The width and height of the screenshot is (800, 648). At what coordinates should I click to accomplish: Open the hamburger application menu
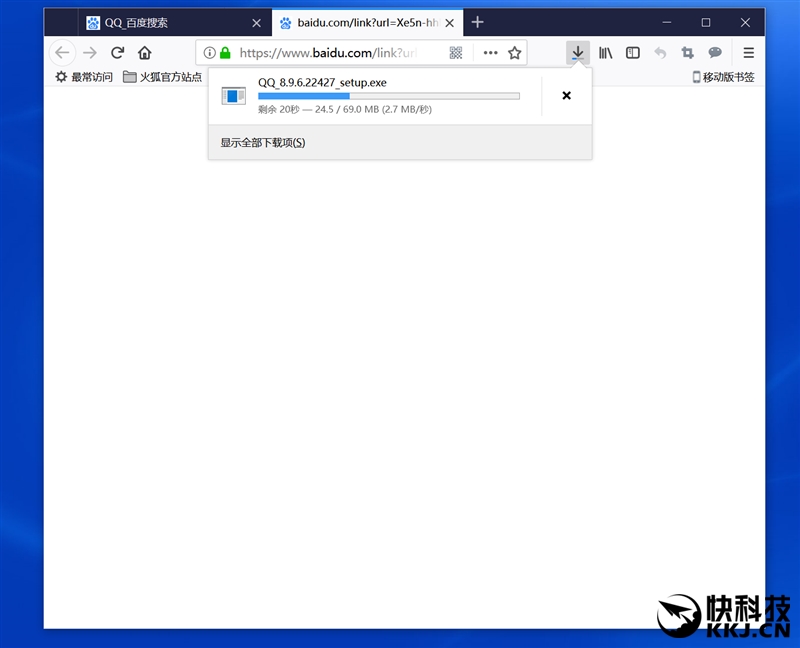(x=749, y=53)
